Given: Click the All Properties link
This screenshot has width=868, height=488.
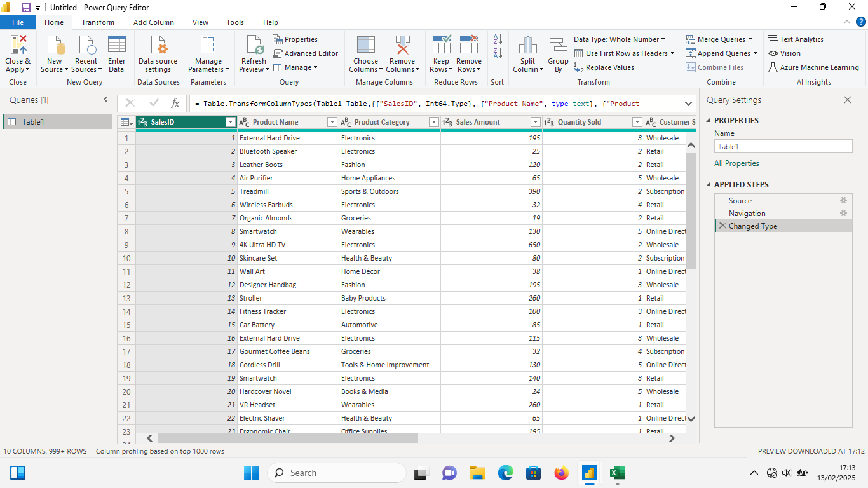Looking at the screenshot, I should click(736, 163).
